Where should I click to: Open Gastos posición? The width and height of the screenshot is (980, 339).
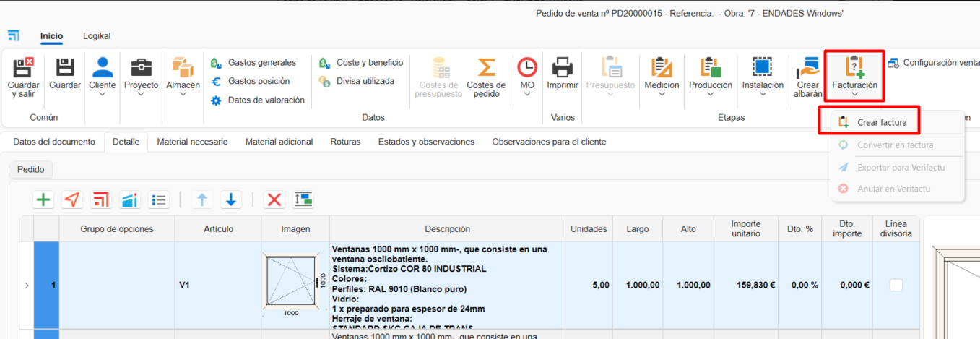tap(250, 81)
